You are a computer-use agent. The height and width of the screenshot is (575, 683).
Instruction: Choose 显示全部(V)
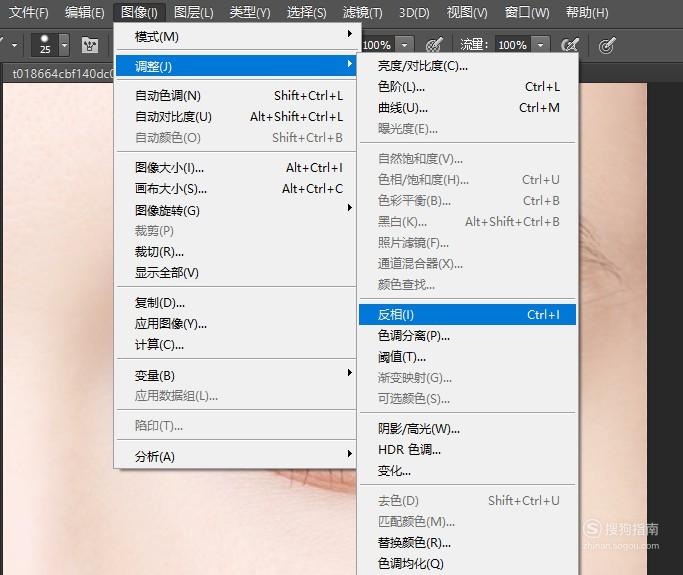(236, 272)
